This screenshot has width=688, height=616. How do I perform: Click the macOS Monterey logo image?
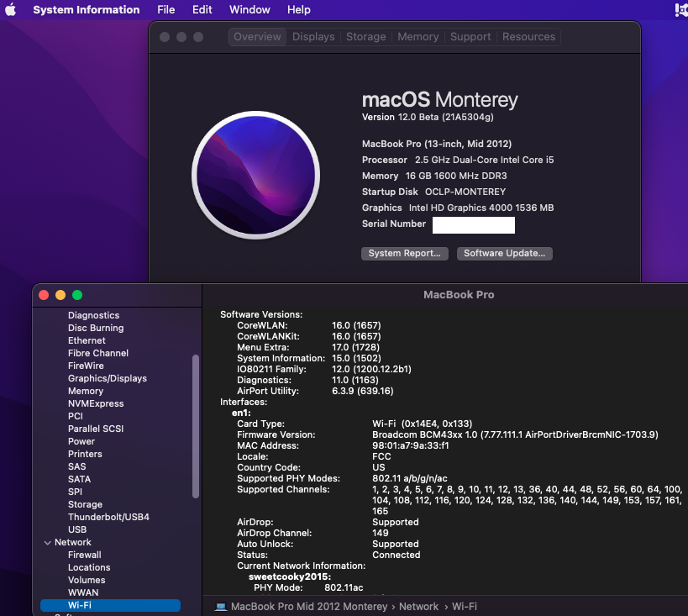(x=256, y=175)
